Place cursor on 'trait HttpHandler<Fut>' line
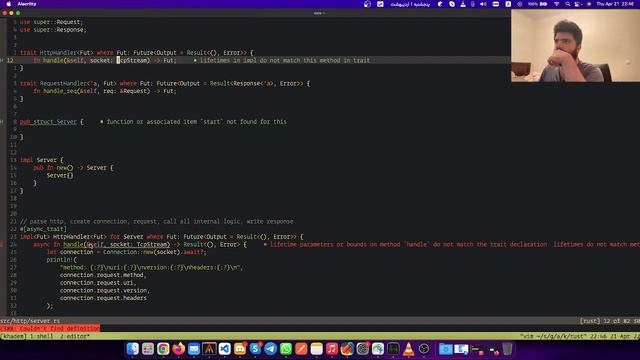The height and width of the screenshot is (360, 640). [136, 53]
